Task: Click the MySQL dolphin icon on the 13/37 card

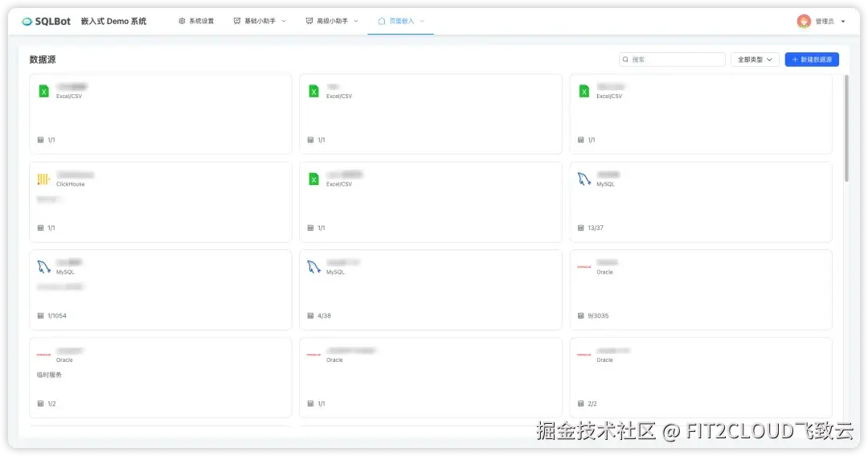Action: click(x=584, y=179)
